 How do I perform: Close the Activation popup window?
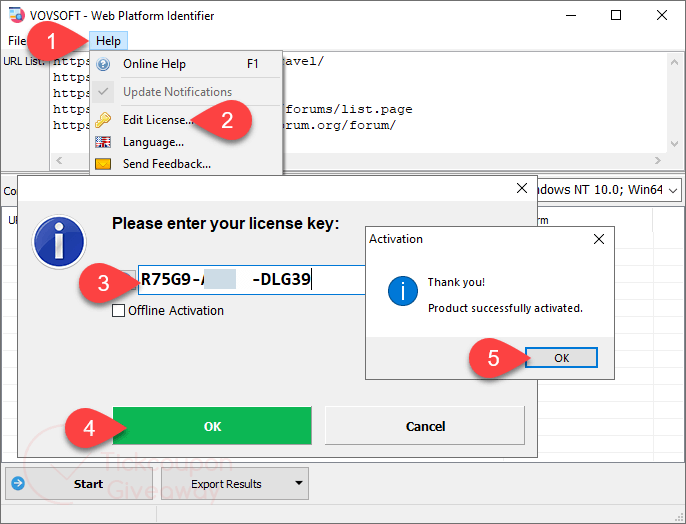pyautogui.click(x=598, y=240)
